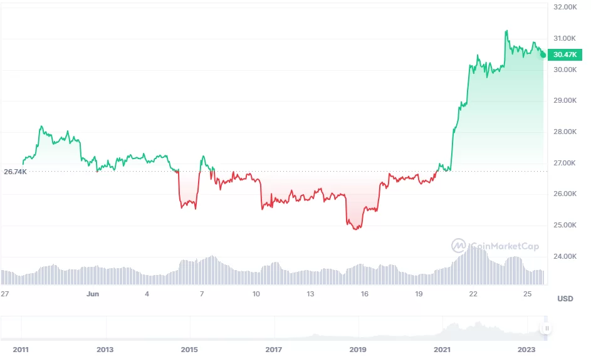Image resolution: width=591 pixels, height=364 pixels.
Task: Click the green current-price dot on the line
Action: [543, 55]
